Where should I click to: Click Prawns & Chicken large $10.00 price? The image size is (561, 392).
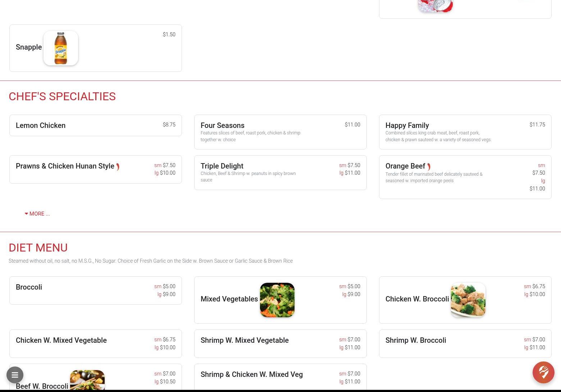point(168,173)
